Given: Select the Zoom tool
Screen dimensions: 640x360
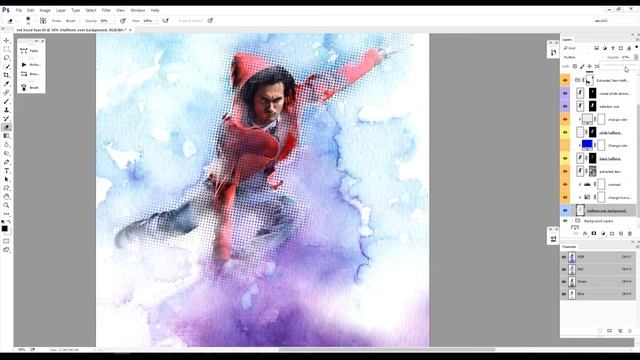Looking at the screenshot, I should (6, 205).
